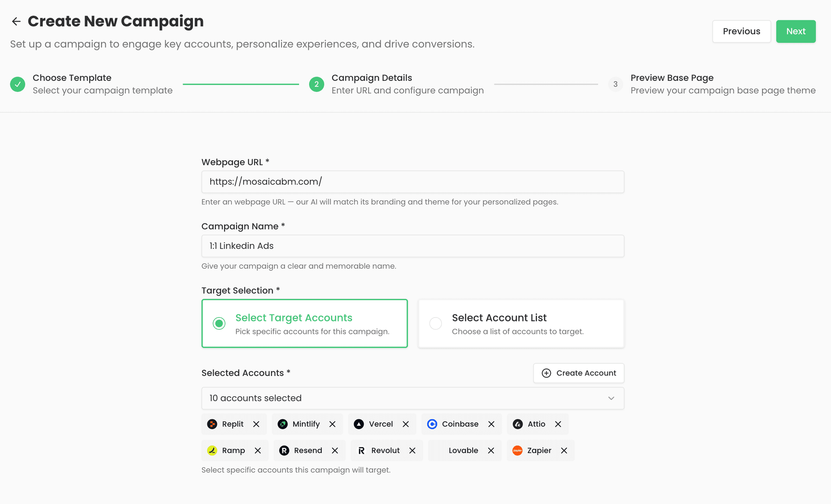The height and width of the screenshot is (504, 831).
Task: Click the green Next button
Action: (796, 31)
